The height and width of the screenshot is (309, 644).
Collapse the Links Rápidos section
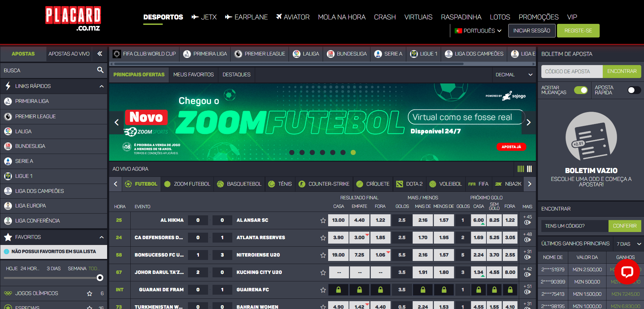point(101,86)
